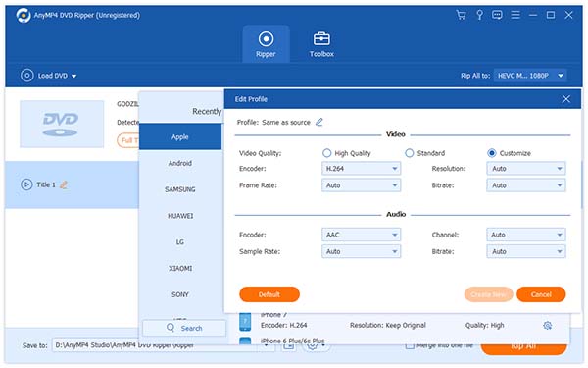Open the feedback chat icon
The image size is (588, 368).
497,15
